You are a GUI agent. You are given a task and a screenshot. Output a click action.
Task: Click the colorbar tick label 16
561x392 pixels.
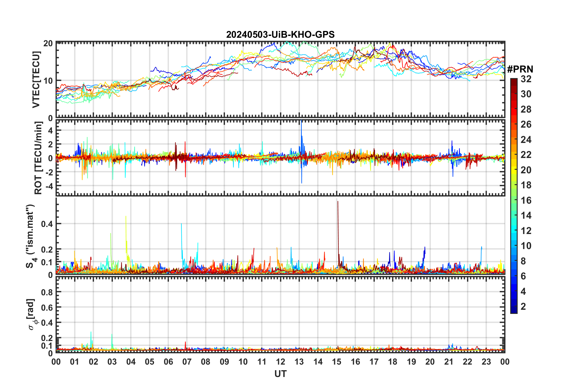[526, 200]
